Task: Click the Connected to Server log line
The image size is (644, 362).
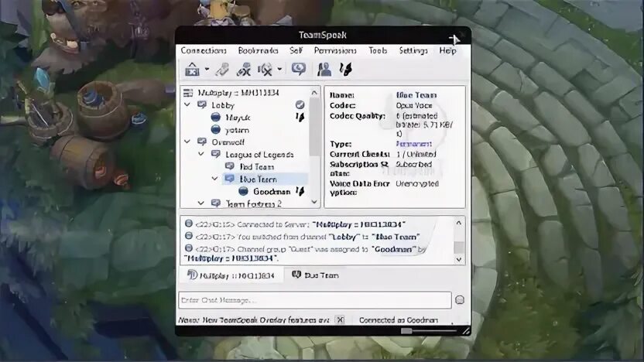Action: coord(300,224)
